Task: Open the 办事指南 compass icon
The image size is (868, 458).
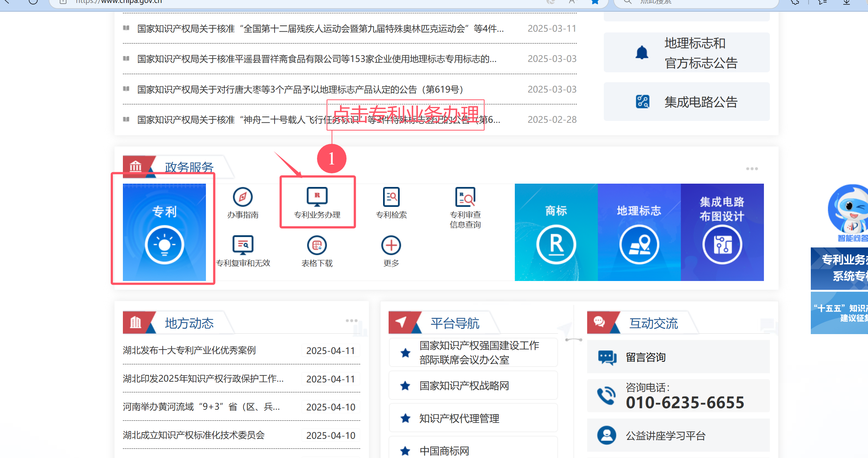Action: tap(242, 197)
